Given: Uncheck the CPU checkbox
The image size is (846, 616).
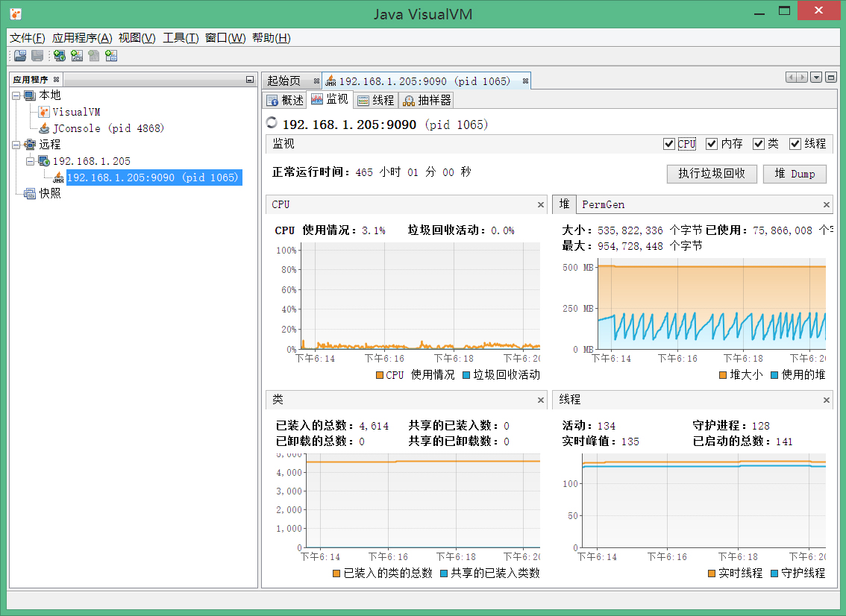Looking at the screenshot, I should pos(668,144).
